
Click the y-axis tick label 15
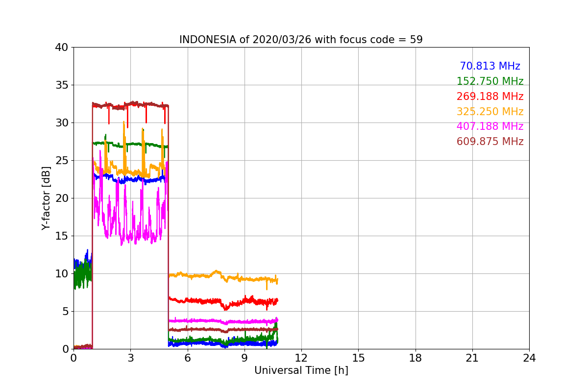62,236
